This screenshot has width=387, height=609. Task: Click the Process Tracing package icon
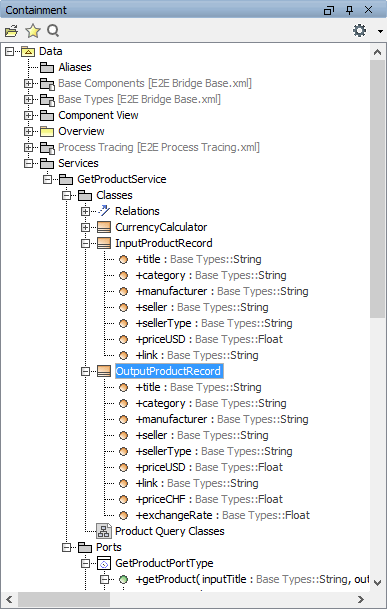click(47, 148)
